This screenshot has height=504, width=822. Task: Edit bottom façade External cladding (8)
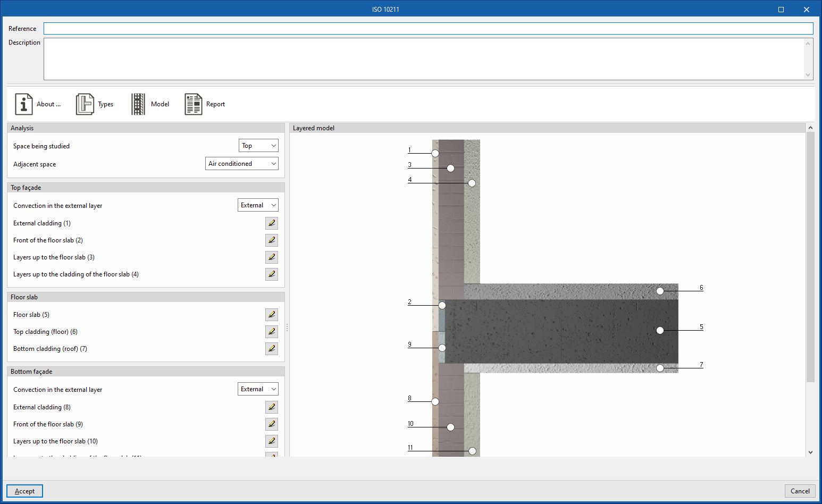pyautogui.click(x=272, y=407)
